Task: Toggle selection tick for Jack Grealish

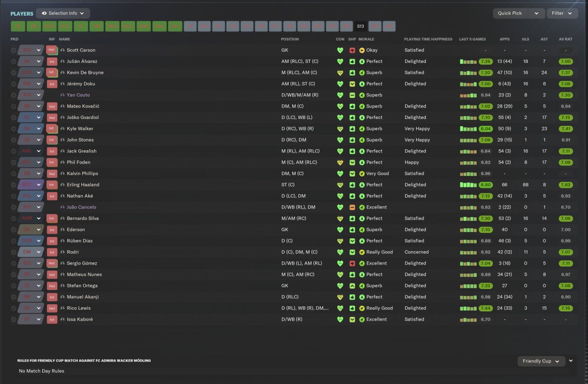Action: pyautogui.click(x=14, y=151)
